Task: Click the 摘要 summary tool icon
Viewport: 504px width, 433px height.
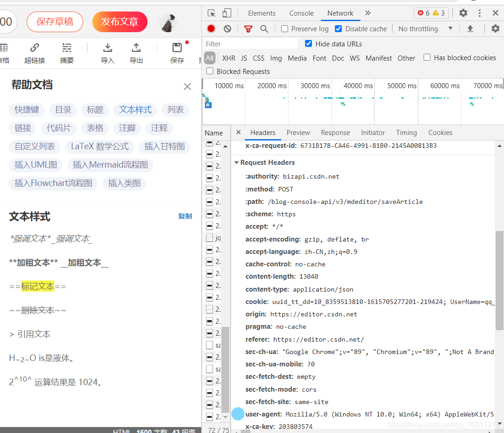Action: tap(67, 54)
